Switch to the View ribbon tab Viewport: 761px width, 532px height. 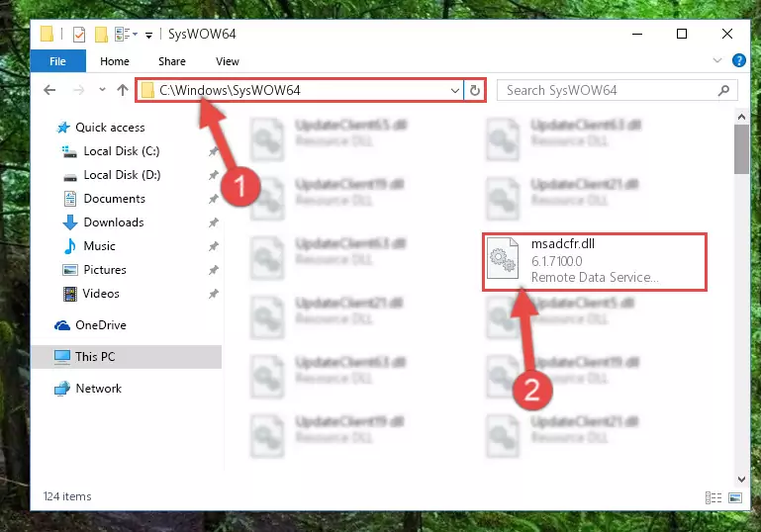click(228, 61)
